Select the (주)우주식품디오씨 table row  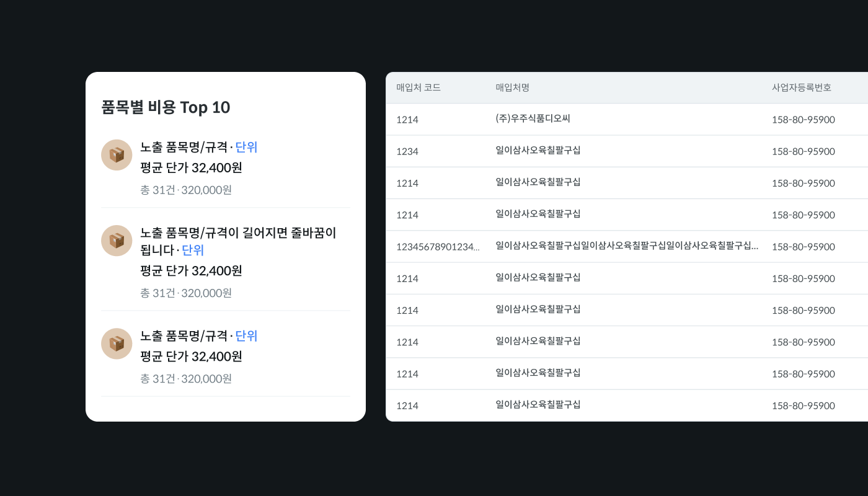tap(627, 119)
